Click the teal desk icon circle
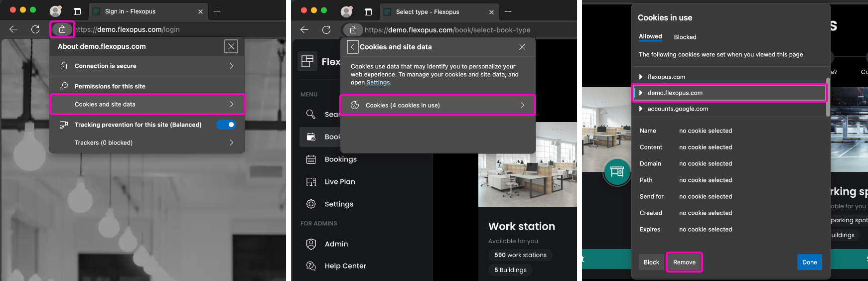The width and height of the screenshot is (868, 281). tap(617, 172)
